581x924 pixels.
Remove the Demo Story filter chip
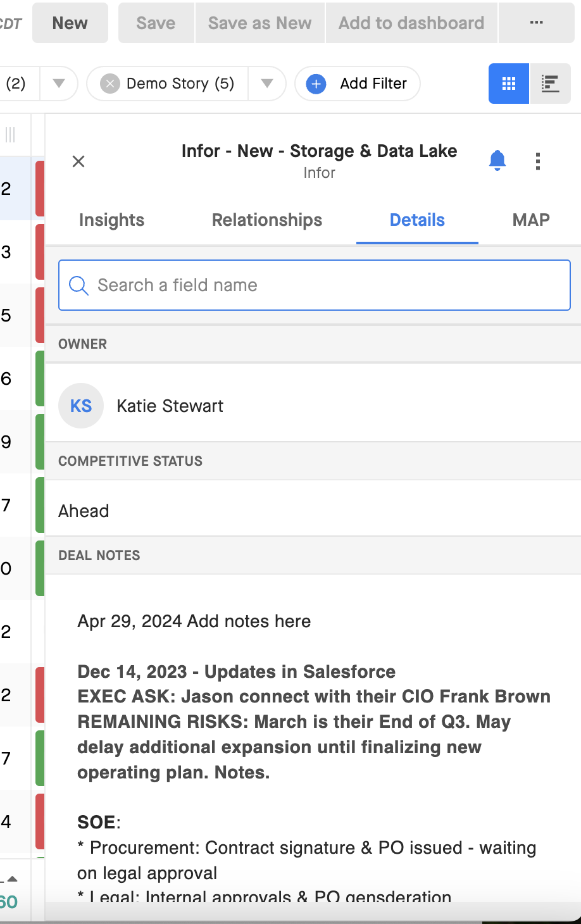[x=110, y=83]
